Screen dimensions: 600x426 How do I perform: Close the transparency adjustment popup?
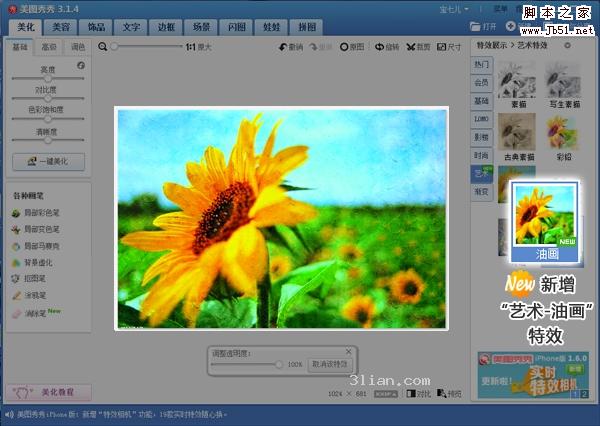click(x=348, y=351)
